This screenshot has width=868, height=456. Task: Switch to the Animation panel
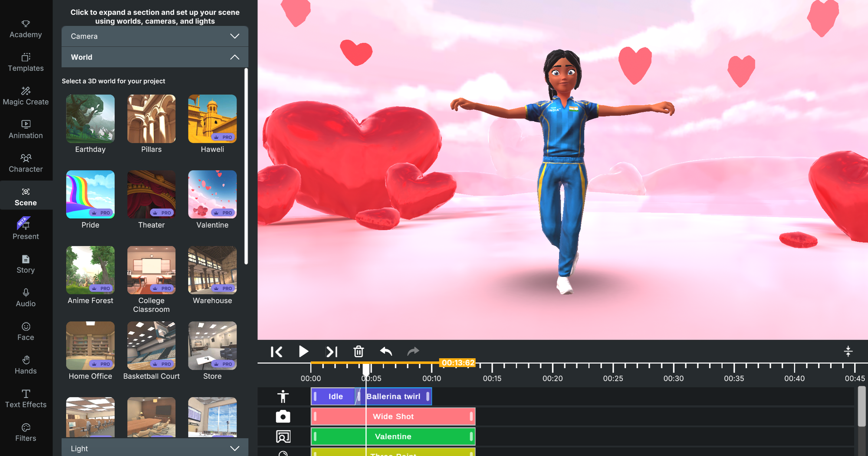pyautogui.click(x=26, y=129)
